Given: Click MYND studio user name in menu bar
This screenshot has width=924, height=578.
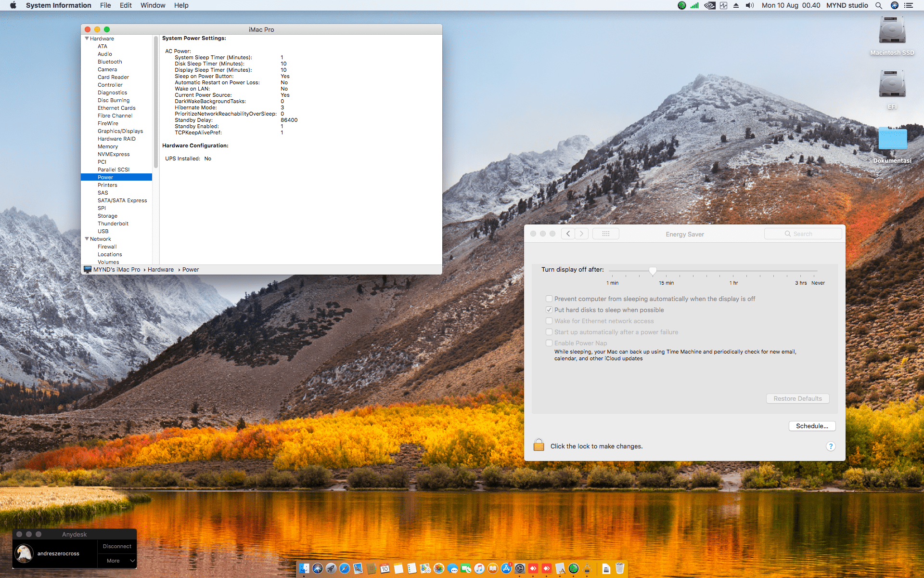Looking at the screenshot, I should coord(847,5).
